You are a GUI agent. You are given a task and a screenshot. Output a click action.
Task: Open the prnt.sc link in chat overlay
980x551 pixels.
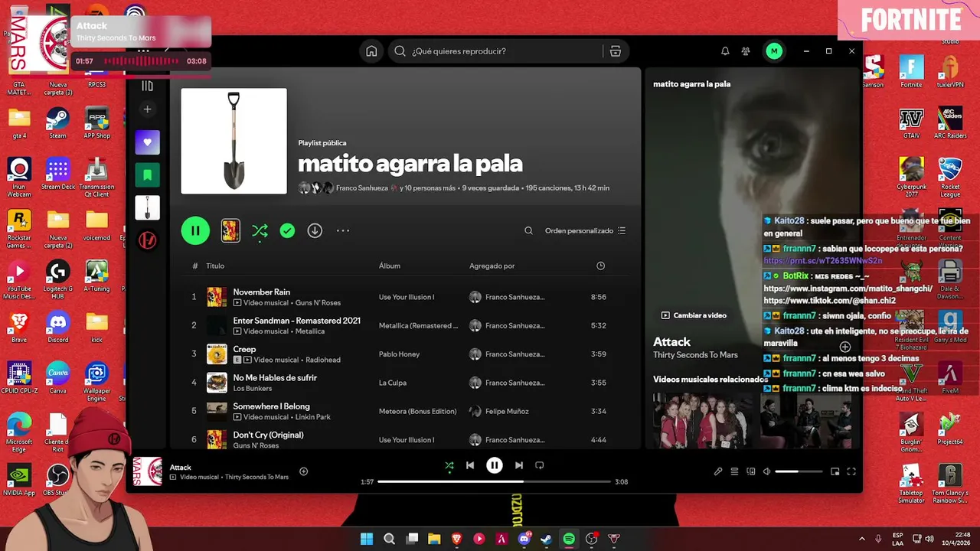pos(823,261)
